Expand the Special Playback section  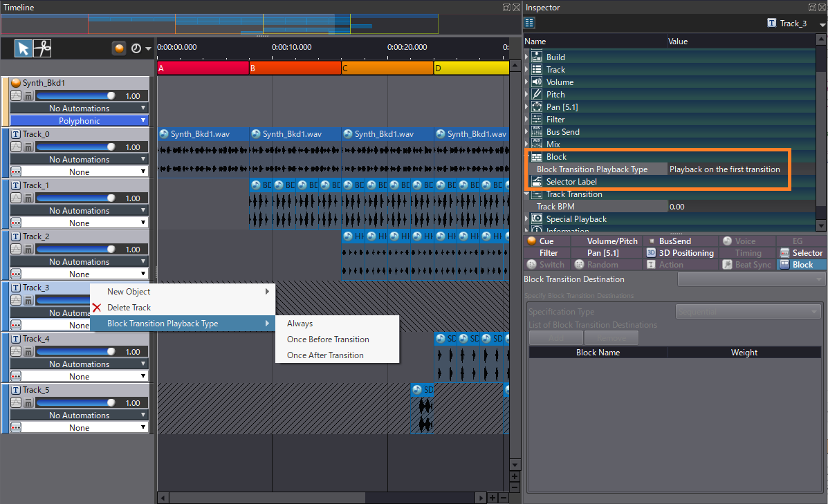click(526, 218)
